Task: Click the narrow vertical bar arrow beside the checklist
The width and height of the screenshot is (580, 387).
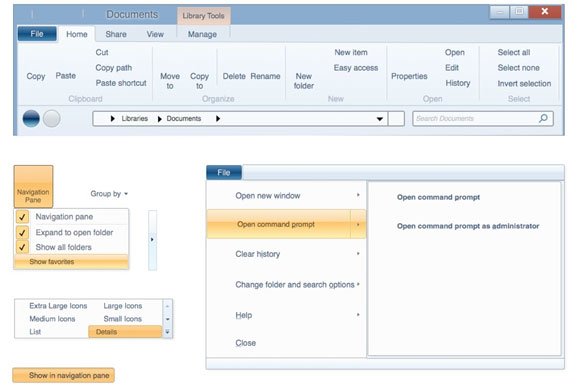Action: tap(152, 240)
